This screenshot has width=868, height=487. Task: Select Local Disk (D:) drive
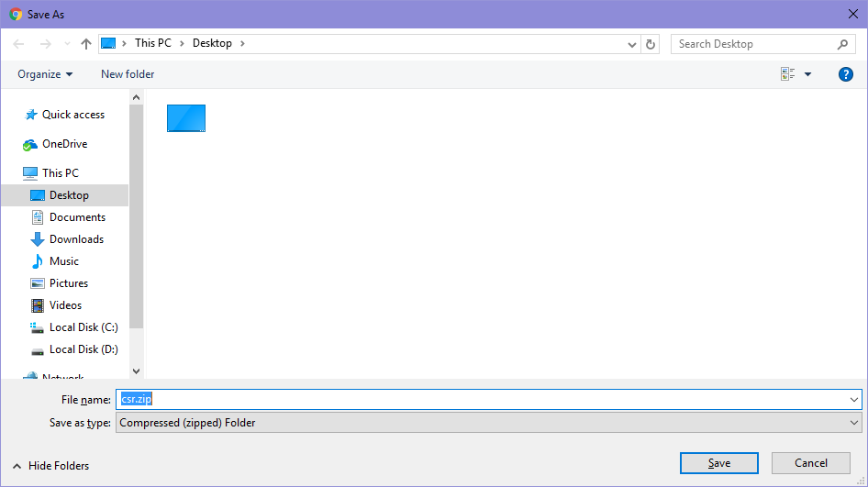tap(83, 349)
